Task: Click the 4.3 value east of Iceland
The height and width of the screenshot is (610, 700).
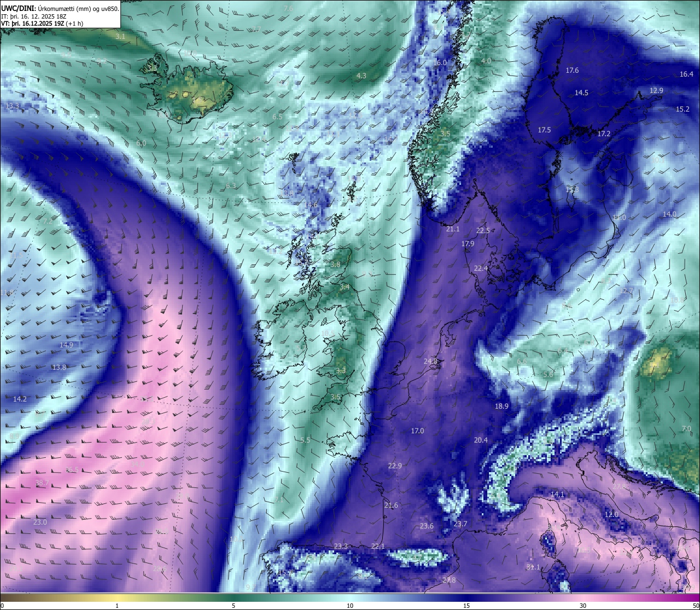Action: (x=361, y=75)
